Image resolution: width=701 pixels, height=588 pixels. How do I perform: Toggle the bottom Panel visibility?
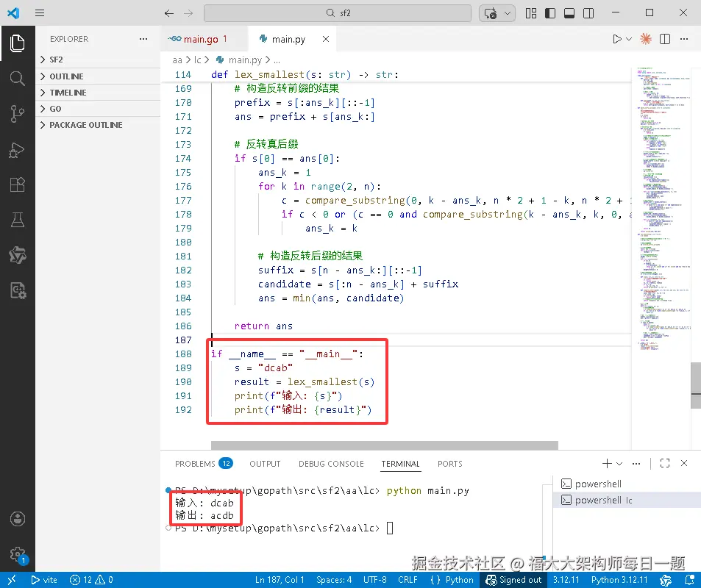click(x=569, y=13)
